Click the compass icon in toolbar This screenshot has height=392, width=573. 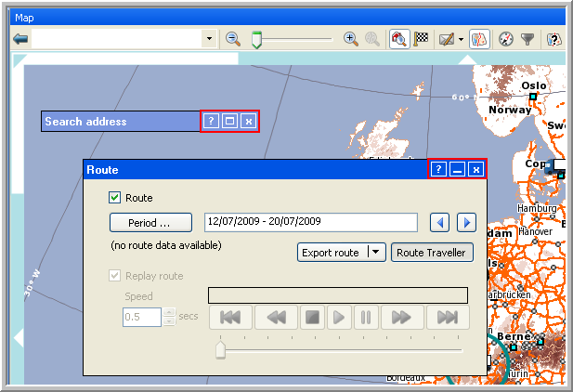pos(506,39)
